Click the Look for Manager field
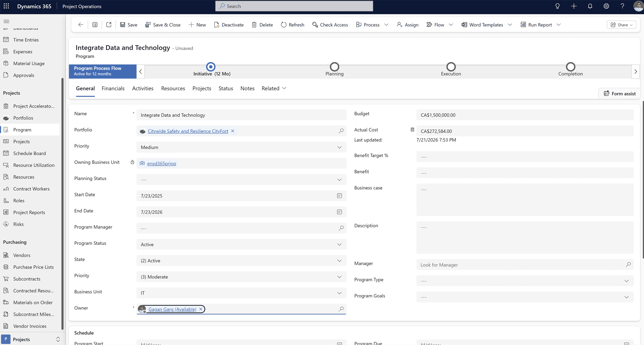The width and height of the screenshot is (644, 345). coord(525,265)
